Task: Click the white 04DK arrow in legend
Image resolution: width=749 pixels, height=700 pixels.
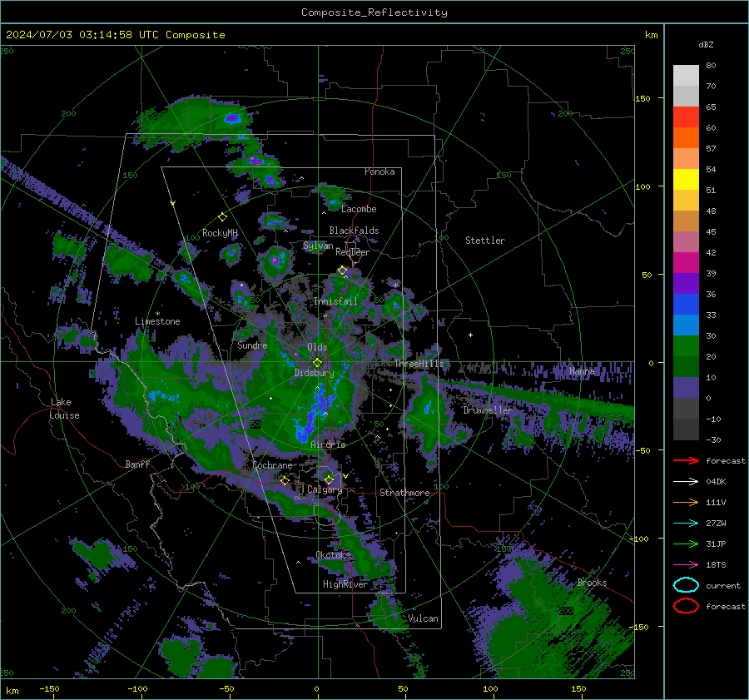Action: pyautogui.click(x=686, y=482)
